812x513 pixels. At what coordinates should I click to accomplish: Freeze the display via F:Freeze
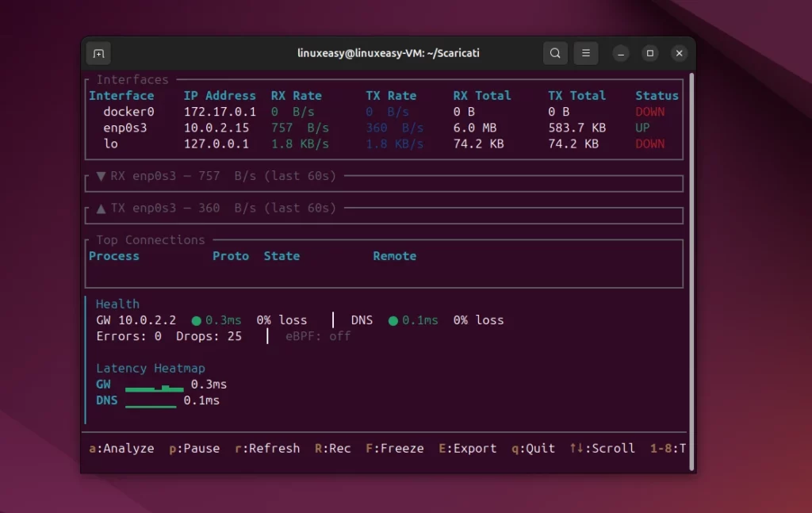pos(394,448)
